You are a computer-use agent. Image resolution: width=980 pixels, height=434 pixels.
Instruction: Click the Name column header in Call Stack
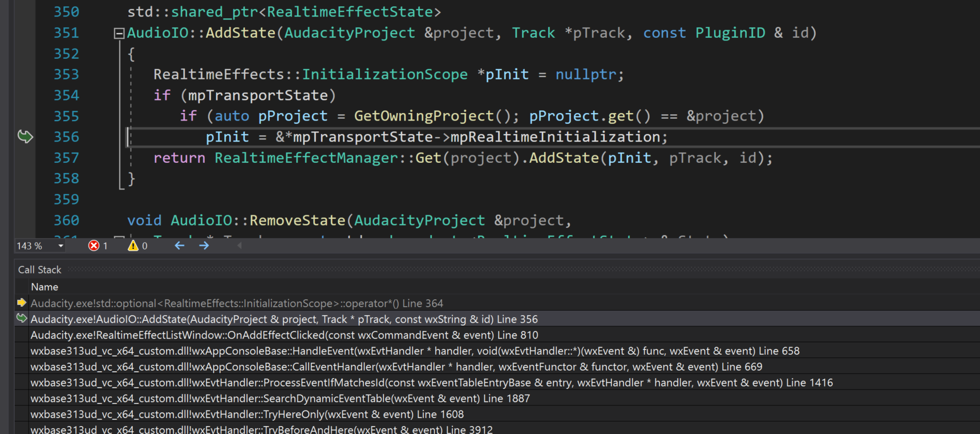[x=44, y=287]
